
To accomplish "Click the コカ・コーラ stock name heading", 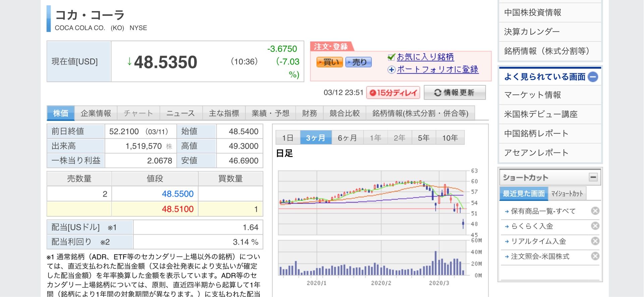I will click(90, 15).
